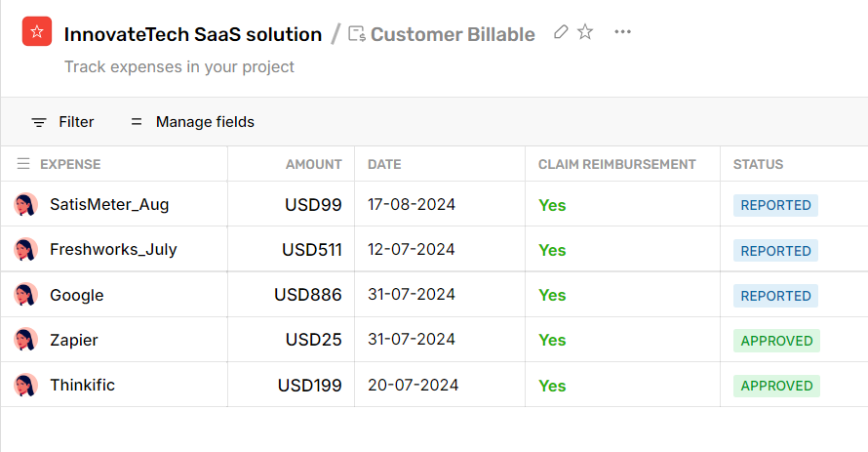The image size is (868, 452).
Task: Open the Reported status for SatisMeter_Aug
Action: (x=775, y=205)
